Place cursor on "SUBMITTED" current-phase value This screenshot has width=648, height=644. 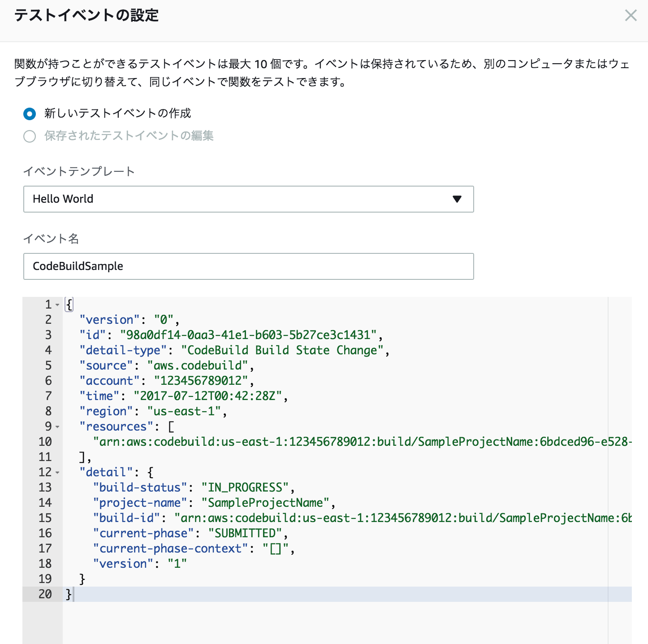(x=245, y=533)
